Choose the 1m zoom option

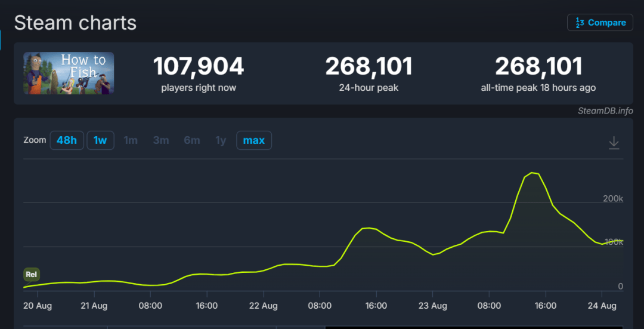(131, 140)
